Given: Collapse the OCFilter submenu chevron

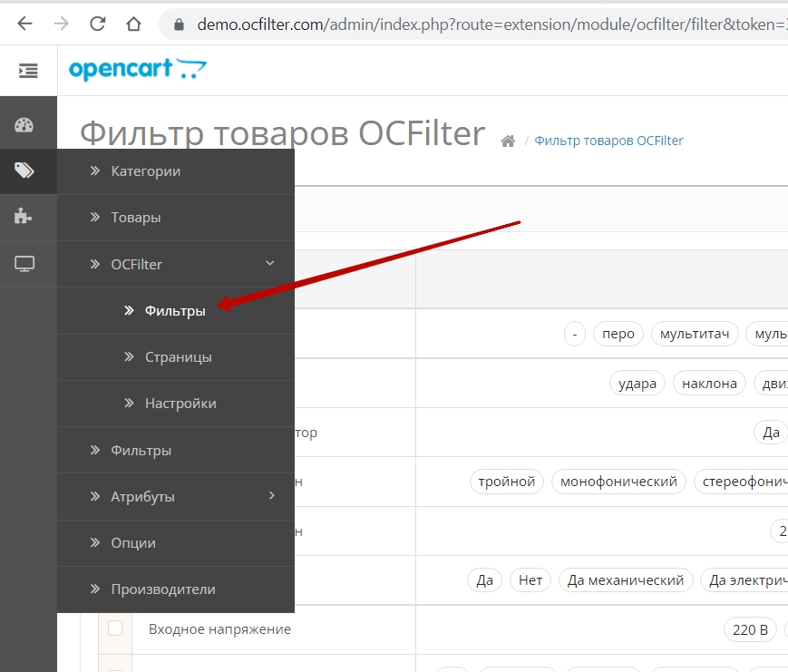Looking at the screenshot, I should tap(269, 263).
